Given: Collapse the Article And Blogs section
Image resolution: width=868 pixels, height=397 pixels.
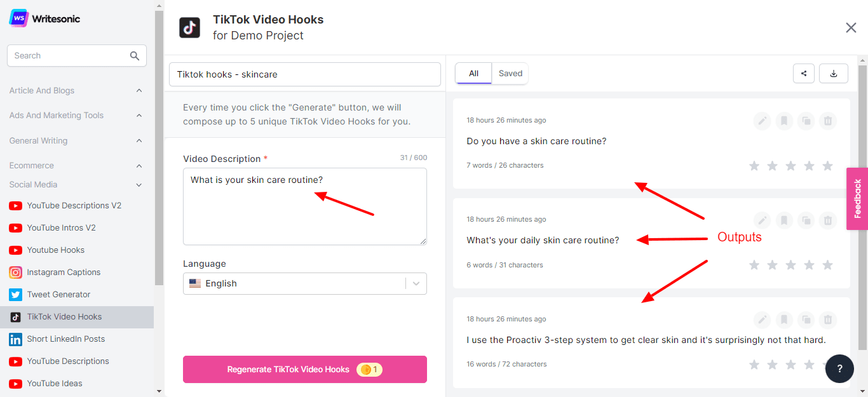Looking at the screenshot, I should pos(139,91).
